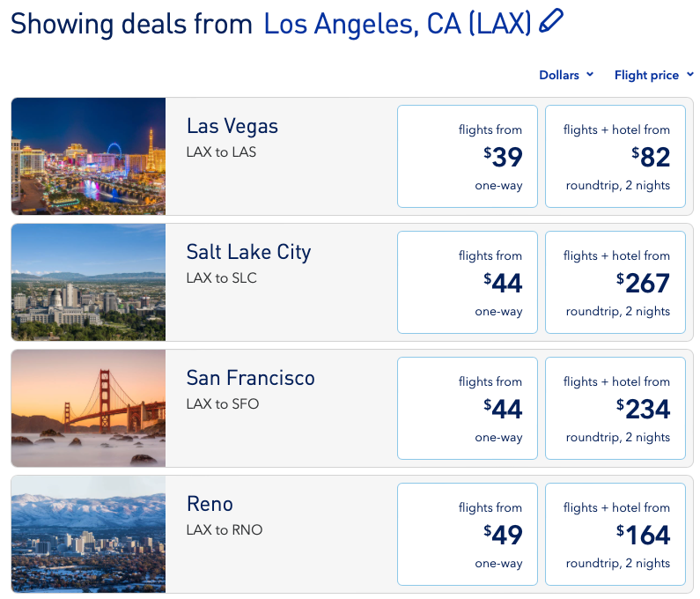This screenshot has width=700, height=599.
Task: Select the $49 one-way Reno flight
Action: click(x=467, y=535)
